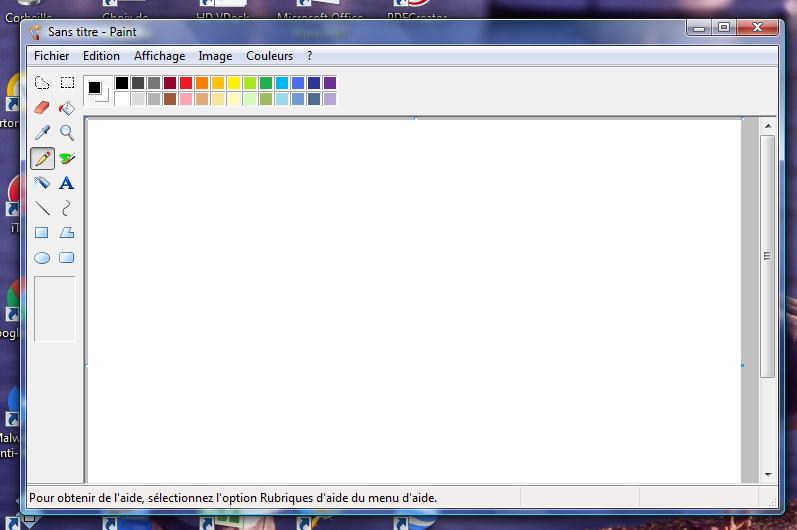Select the Free-Form Select tool
Image resolution: width=797 pixels, height=530 pixels.
pyautogui.click(x=42, y=83)
